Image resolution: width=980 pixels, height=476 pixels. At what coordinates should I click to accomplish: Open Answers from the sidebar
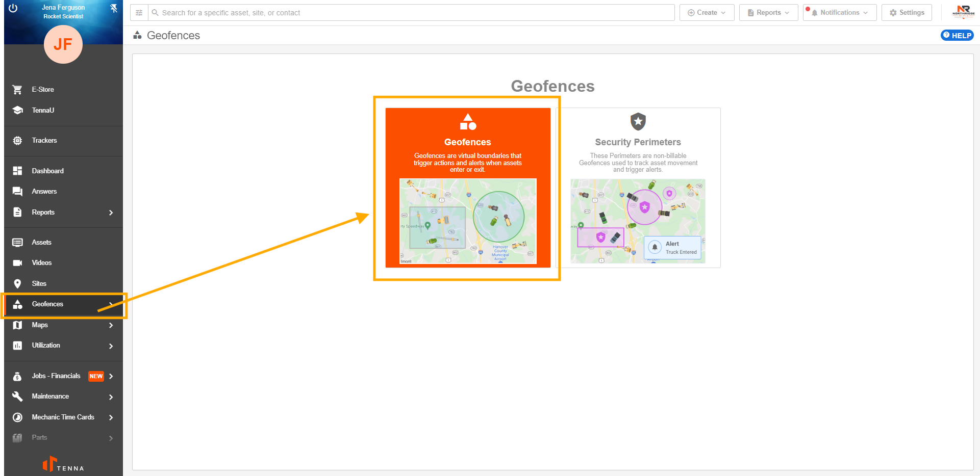(x=44, y=192)
